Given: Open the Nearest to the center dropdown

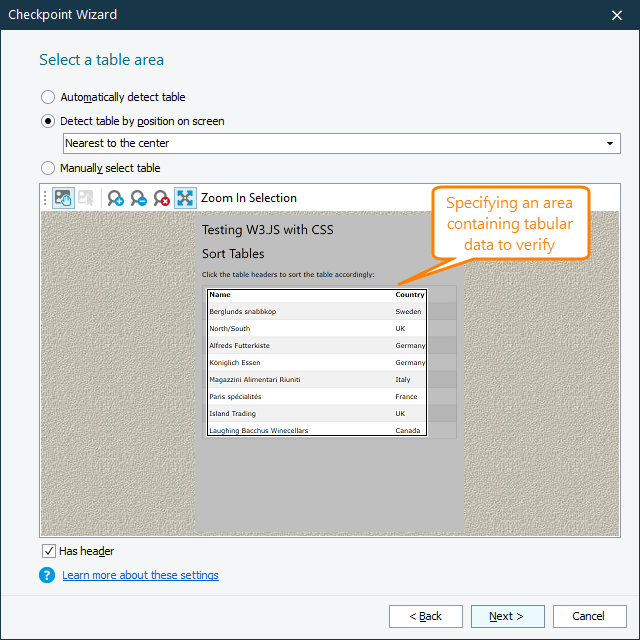Looking at the screenshot, I should pos(341,144).
